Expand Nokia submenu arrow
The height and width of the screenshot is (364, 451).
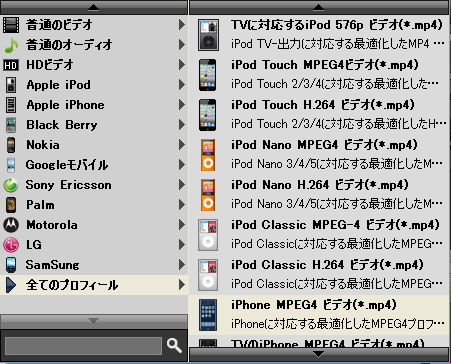[182, 145]
